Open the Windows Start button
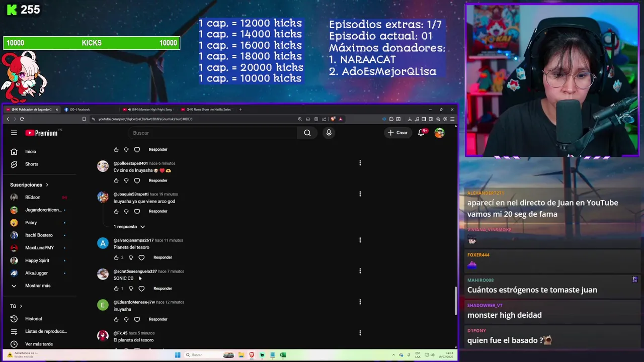Screen dimensions: 644x362 tap(177, 355)
